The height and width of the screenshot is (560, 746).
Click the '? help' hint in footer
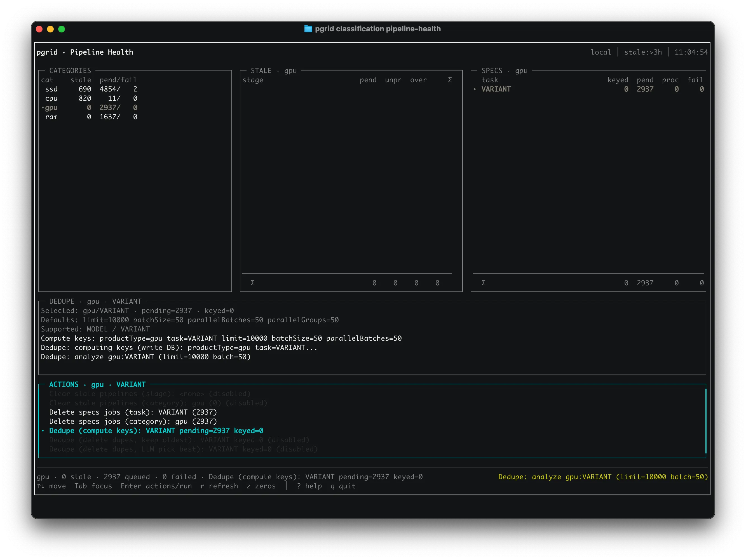[x=309, y=486]
